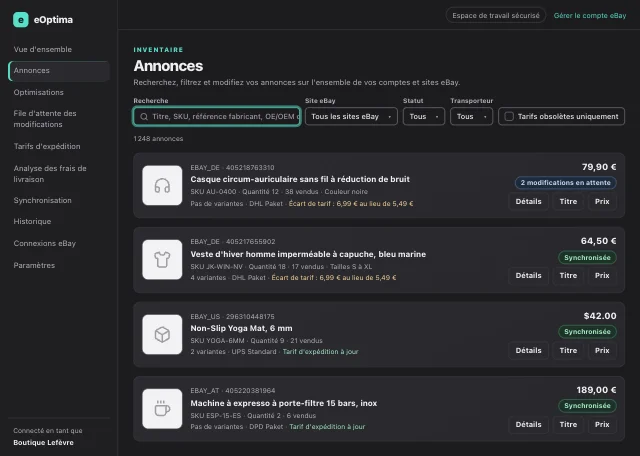Click the SKU ESP-15-ES details line
This screenshot has height=456, width=640.
253,416
